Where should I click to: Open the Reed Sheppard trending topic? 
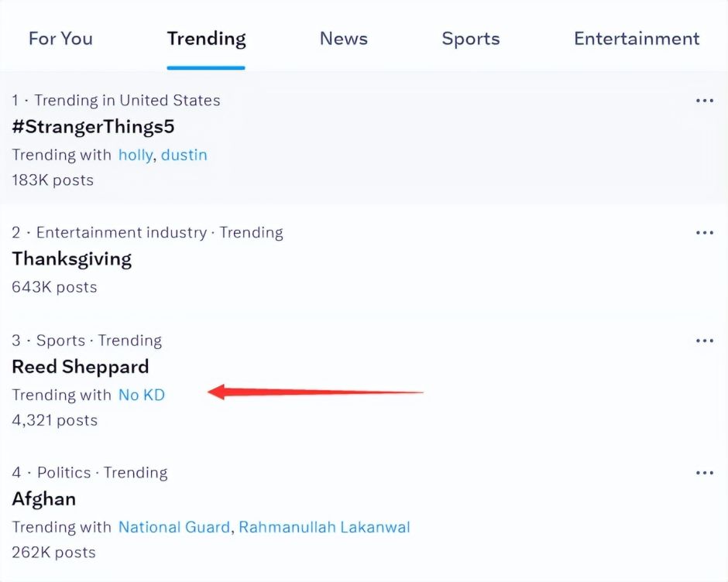81,367
